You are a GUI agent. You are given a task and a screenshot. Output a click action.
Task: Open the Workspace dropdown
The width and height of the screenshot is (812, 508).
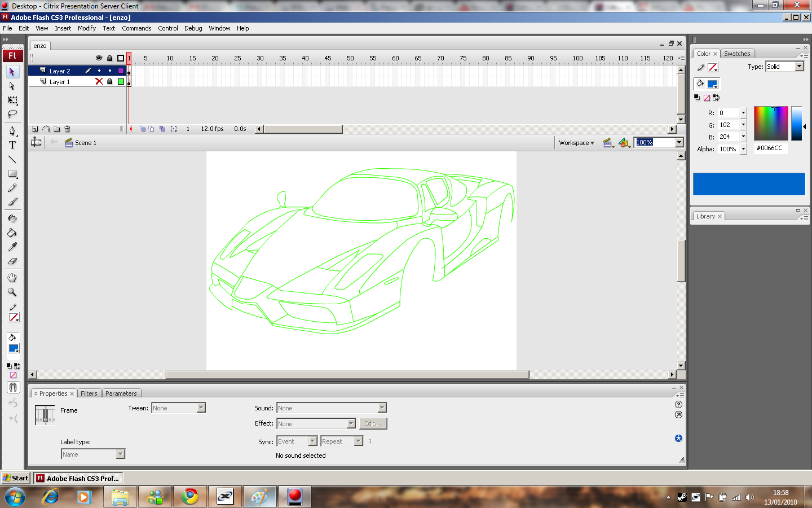(x=576, y=143)
